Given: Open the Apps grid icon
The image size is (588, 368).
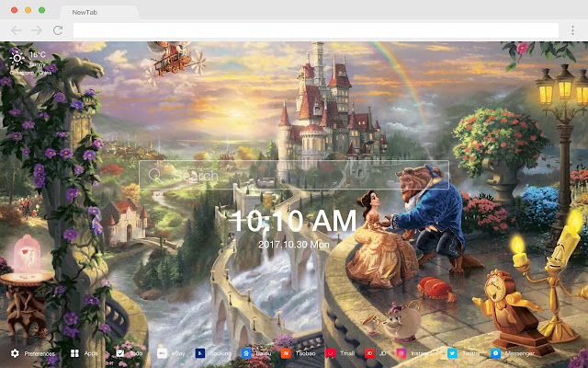Looking at the screenshot, I should (x=74, y=353).
